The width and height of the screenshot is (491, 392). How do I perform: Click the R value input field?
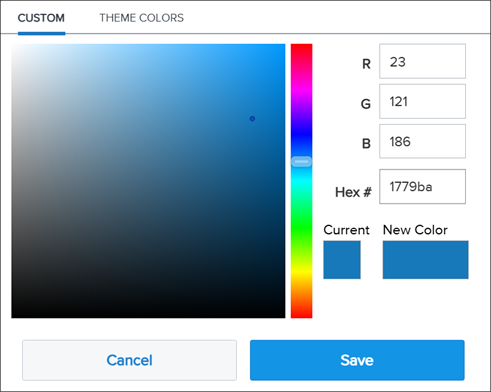click(422, 61)
